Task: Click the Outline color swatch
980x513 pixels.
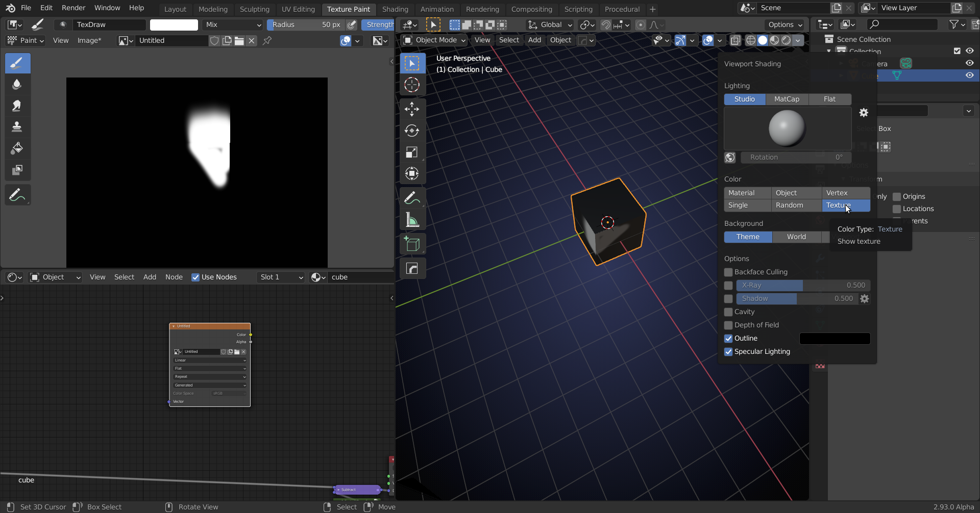Action: click(835, 339)
